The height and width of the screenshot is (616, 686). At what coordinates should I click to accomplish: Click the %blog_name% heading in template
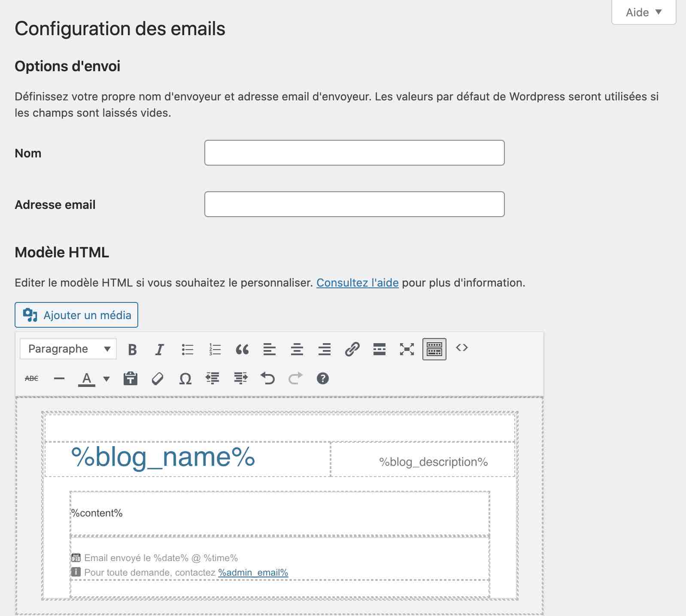point(163,457)
